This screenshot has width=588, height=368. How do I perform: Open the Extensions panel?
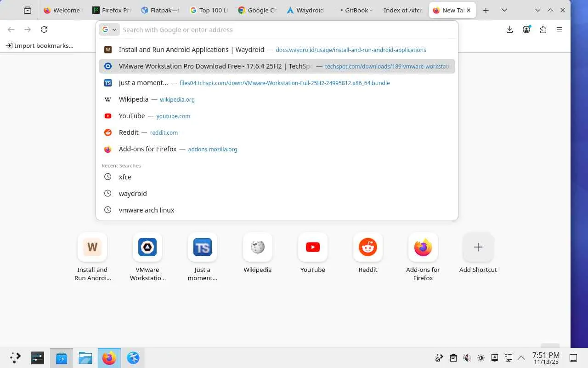[x=543, y=29]
